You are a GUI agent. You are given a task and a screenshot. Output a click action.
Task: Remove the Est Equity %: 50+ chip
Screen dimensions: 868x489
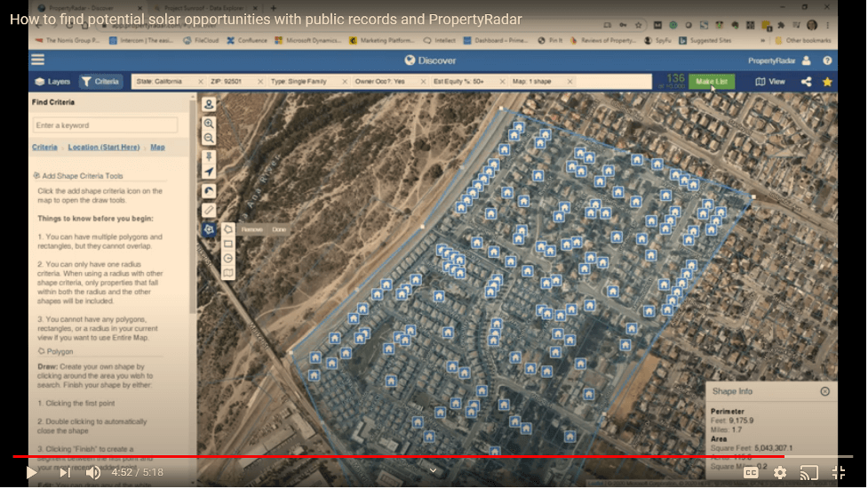503,82
